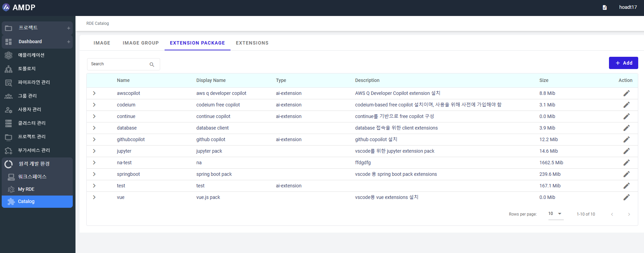Image resolution: width=644 pixels, height=253 pixels.
Task: Click the RDE Catalog breadcrumb
Action: click(x=98, y=23)
